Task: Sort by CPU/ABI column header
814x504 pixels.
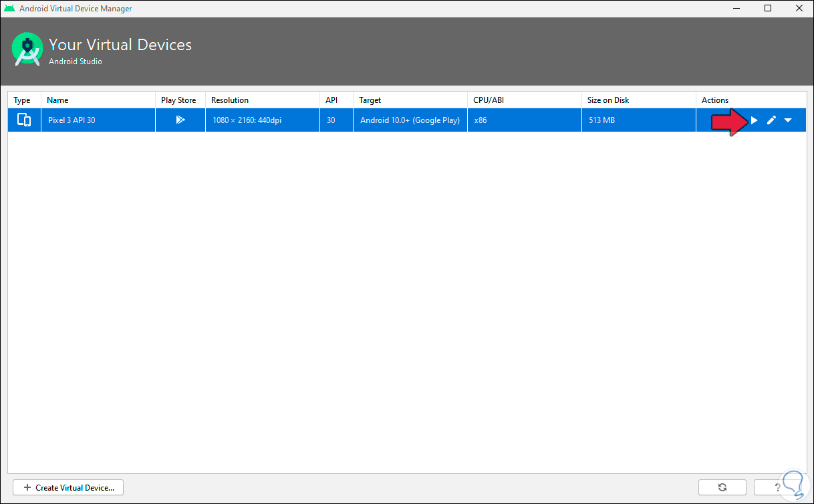Action: [525, 100]
